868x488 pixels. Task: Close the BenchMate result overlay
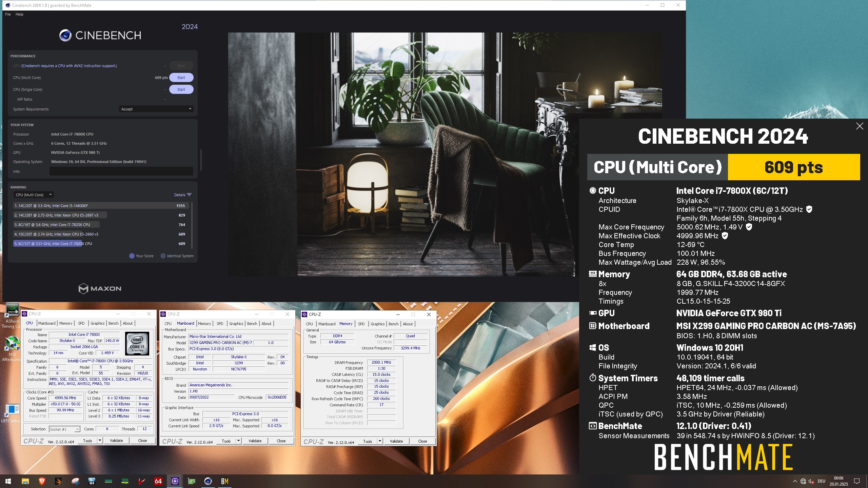click(860, 126)
